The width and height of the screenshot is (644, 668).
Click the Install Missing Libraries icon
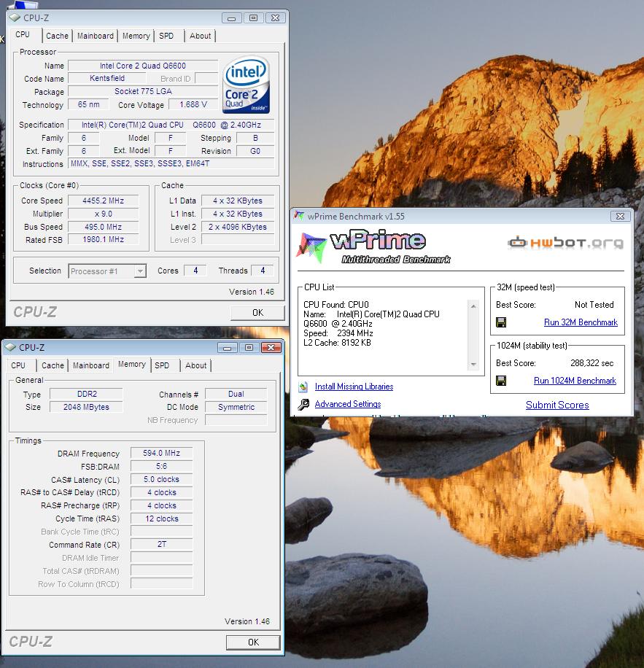tap(303, 387)
